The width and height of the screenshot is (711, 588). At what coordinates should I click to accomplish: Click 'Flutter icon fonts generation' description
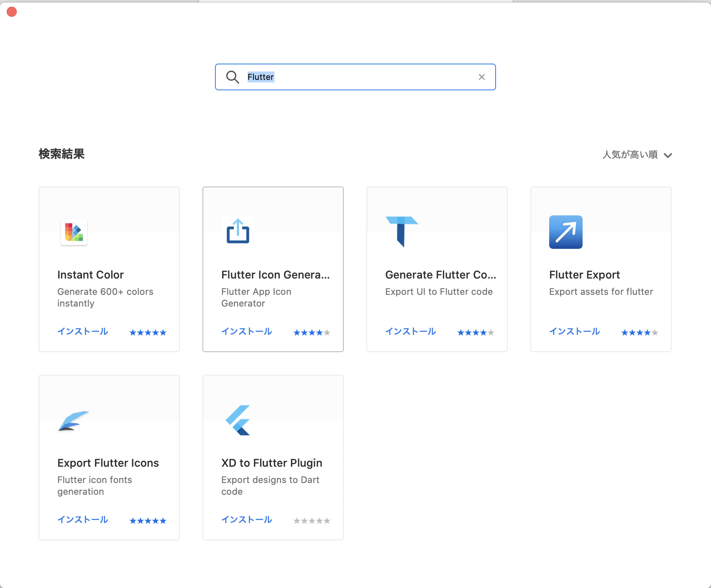pos(95,486)
